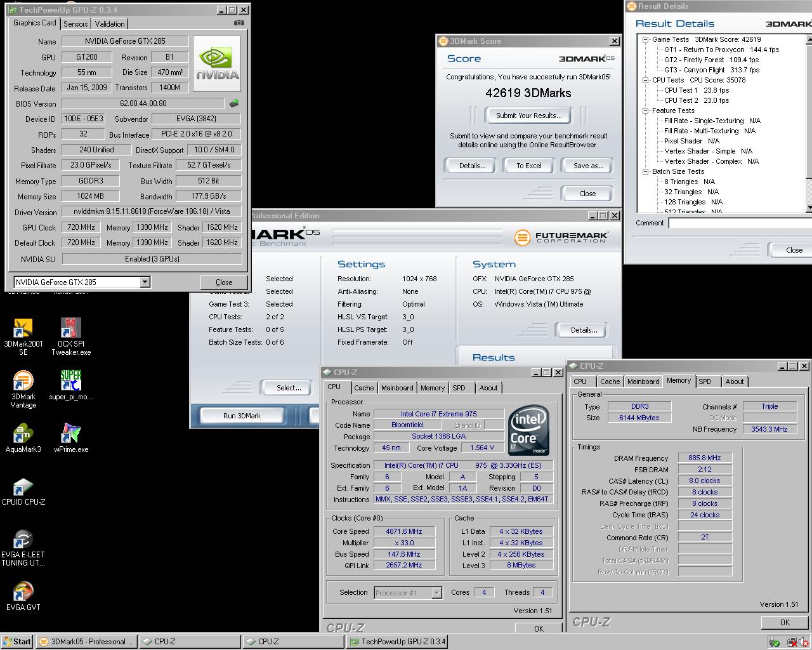Click the Futuremark Corporation logo
Screen dimensions: 812x650
click(x=561, y=237)
